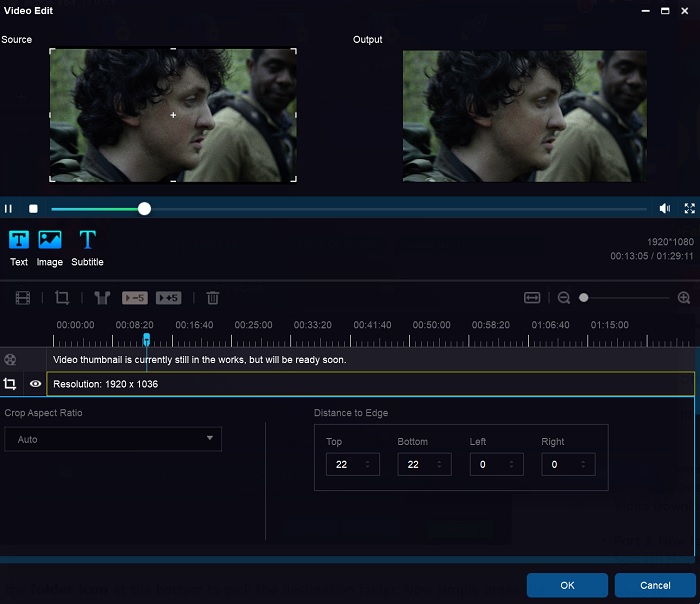
Task: Click the blue timeline playhead marker
Action: pos(146,340)
